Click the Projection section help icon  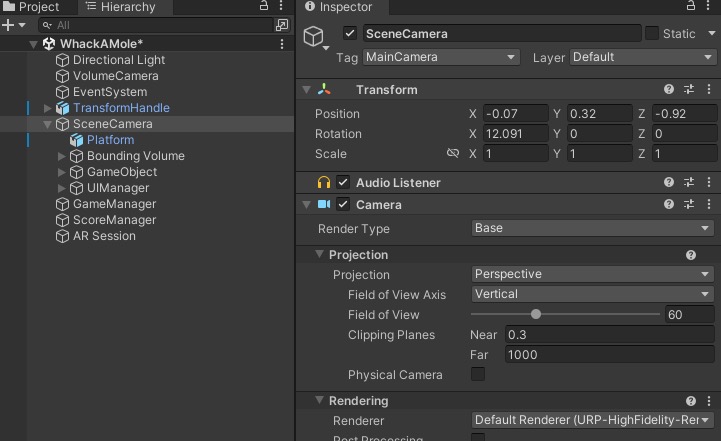pyautogui.click(x=690, y=255)
